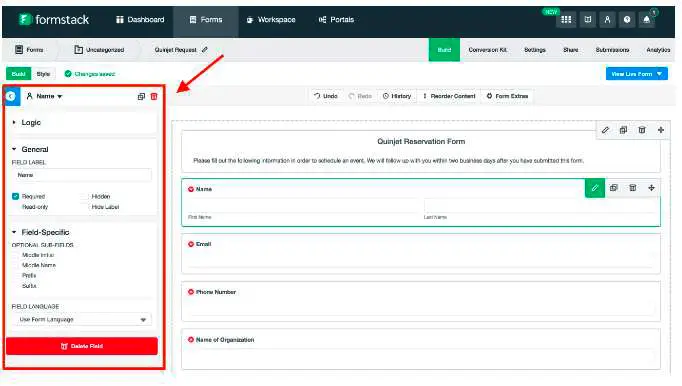The height and width of the screenshot is (386, 682).
Task: Click Quinjet Request breadcrumb title
Action: pyautogui.click(x=175, y=50)
